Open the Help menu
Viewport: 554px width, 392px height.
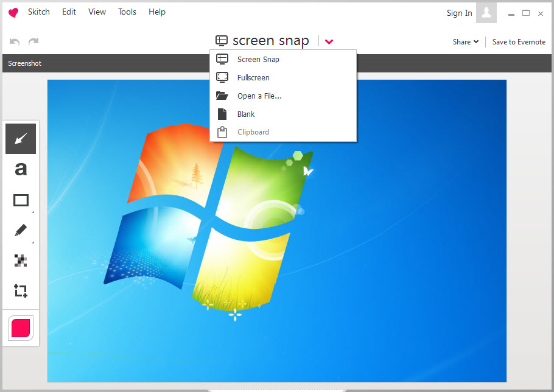point(157,12)
